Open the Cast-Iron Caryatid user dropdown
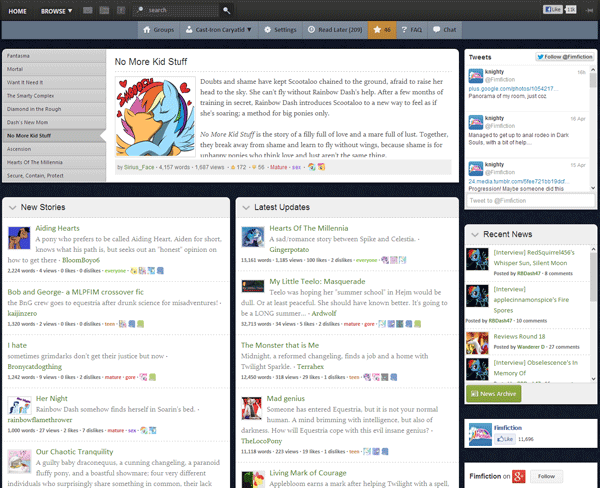This screenshot has width=600, height=488. (218, 29)
